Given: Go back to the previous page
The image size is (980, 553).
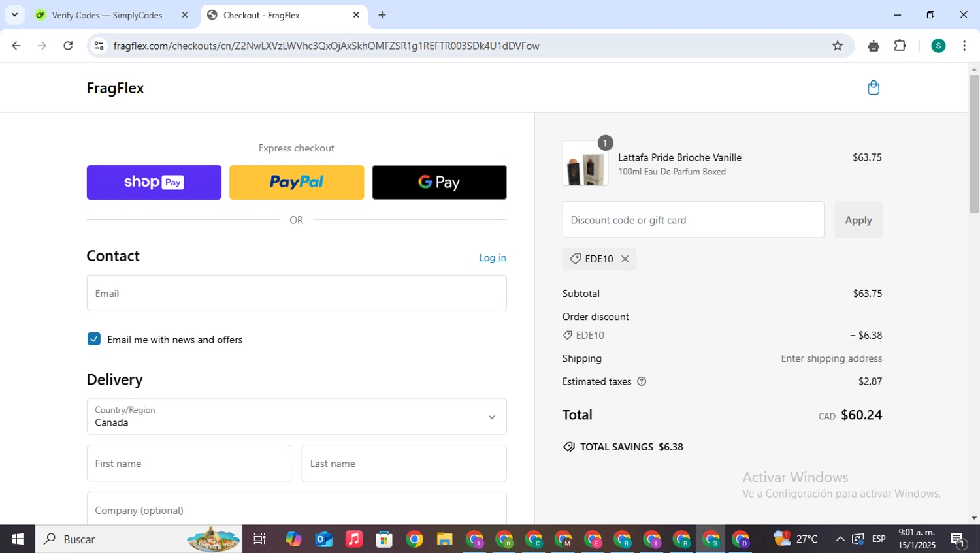Looking at the screenshot, I should [x=16, y=46].
